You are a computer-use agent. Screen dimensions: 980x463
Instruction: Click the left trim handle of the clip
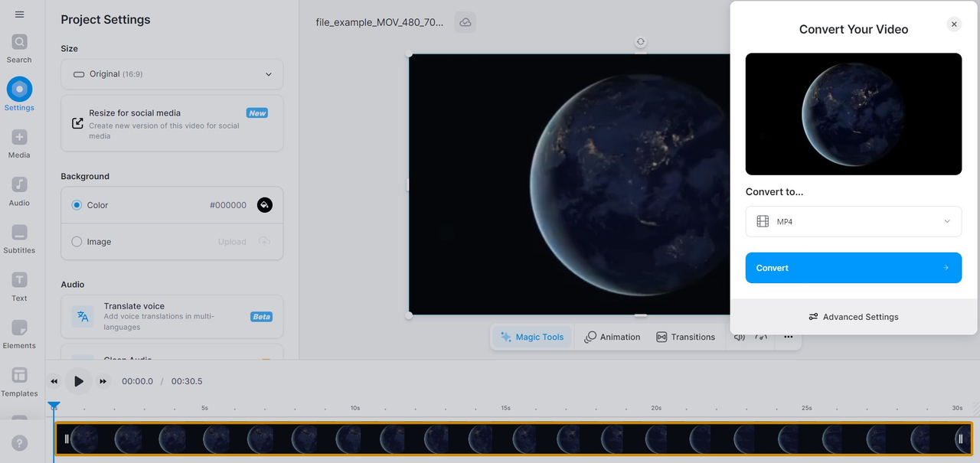tap(67, 439)
